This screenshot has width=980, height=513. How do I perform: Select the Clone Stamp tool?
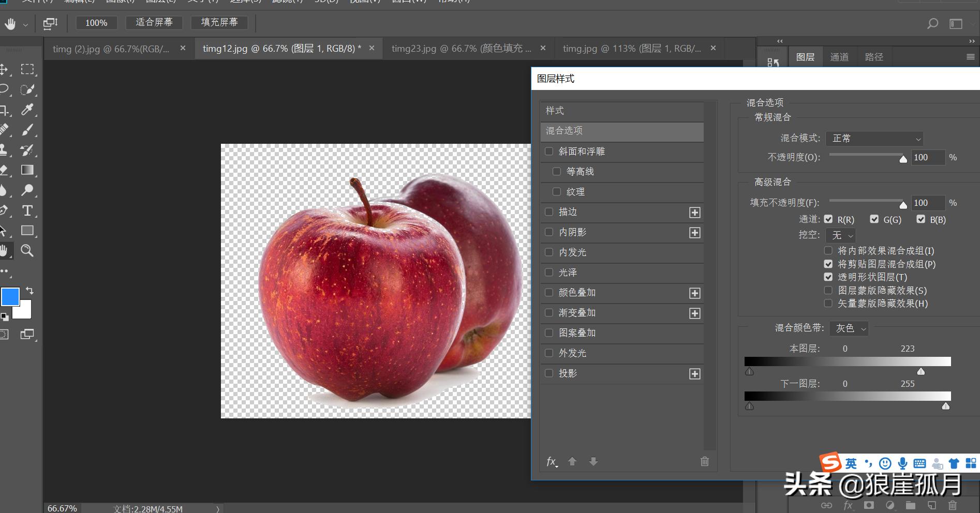pos(4,149)
